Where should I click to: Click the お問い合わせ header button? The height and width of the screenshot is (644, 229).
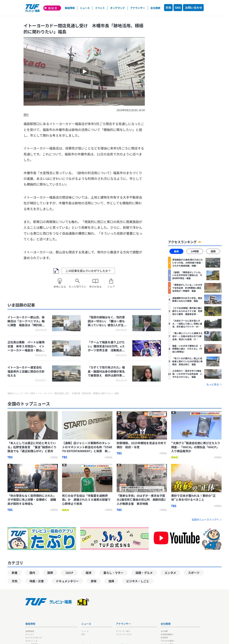pos(193,8)
